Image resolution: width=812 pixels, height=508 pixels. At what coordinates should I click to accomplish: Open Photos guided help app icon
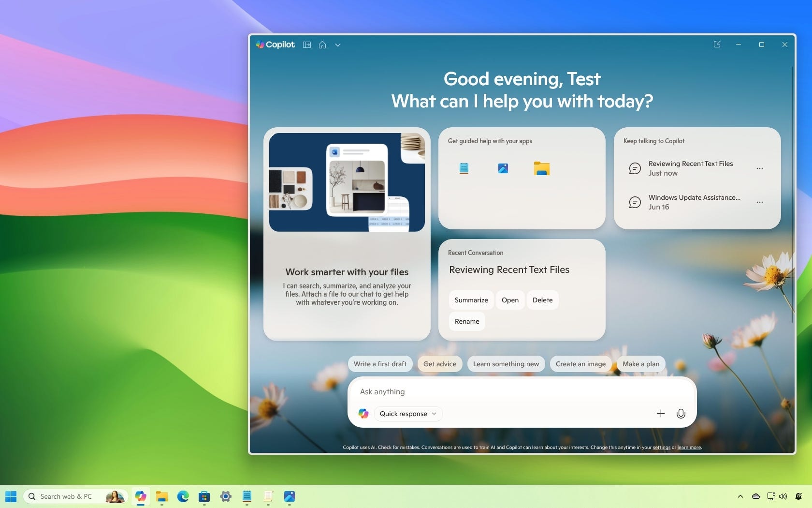[x=503, y=168]
